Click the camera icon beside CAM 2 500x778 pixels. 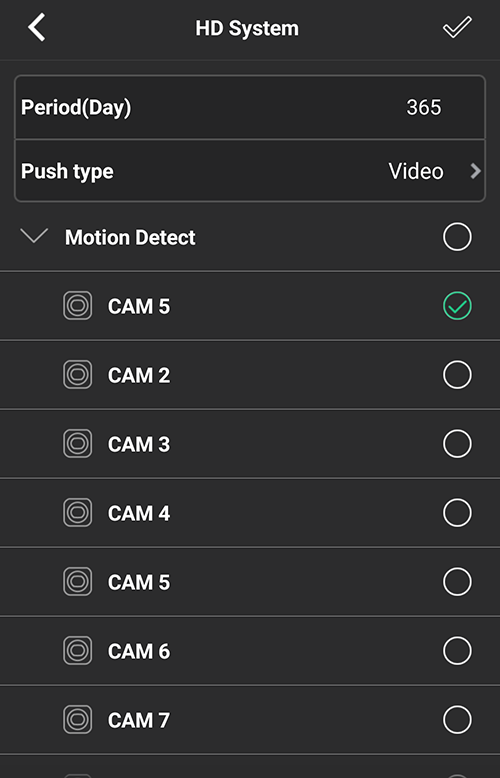coord(77,375)
